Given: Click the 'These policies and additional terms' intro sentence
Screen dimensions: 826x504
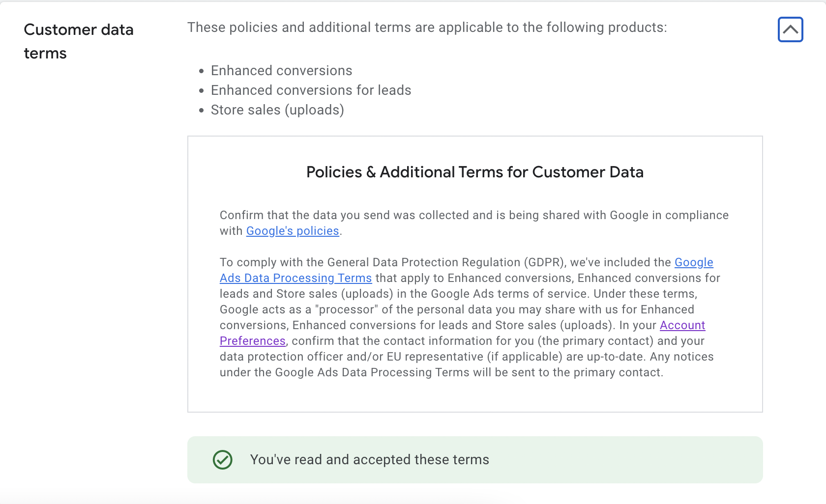Looking at the screenshot, I should [x=427, y=28].
